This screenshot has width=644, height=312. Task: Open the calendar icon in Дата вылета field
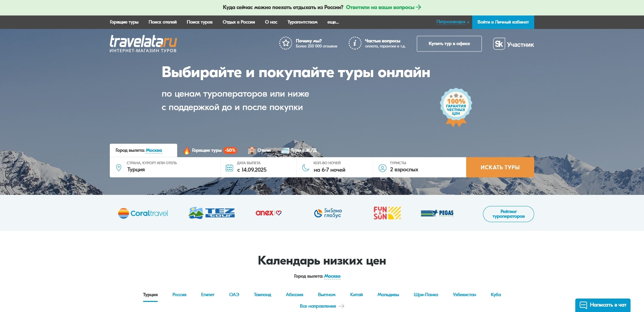230,167
